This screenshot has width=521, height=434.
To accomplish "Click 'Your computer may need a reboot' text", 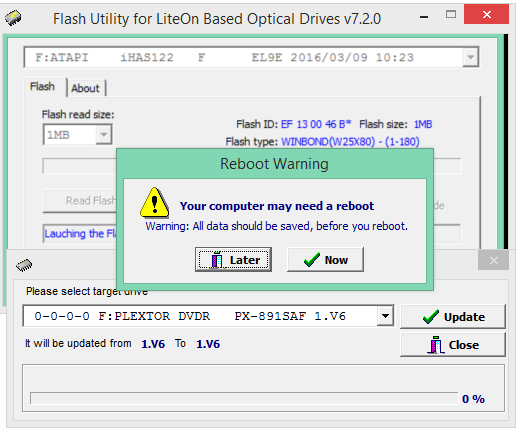I will coord(277,206).
